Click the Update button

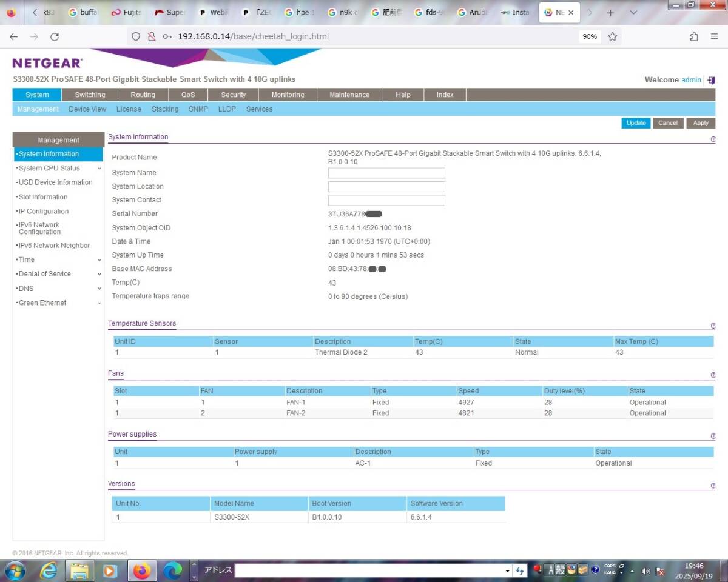click(x=636, y=123)
